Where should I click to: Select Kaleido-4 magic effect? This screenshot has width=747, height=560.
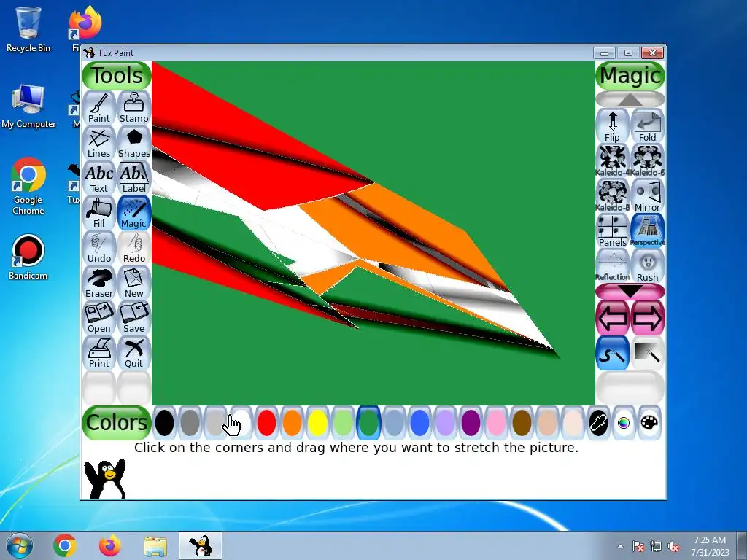(613, 161)
